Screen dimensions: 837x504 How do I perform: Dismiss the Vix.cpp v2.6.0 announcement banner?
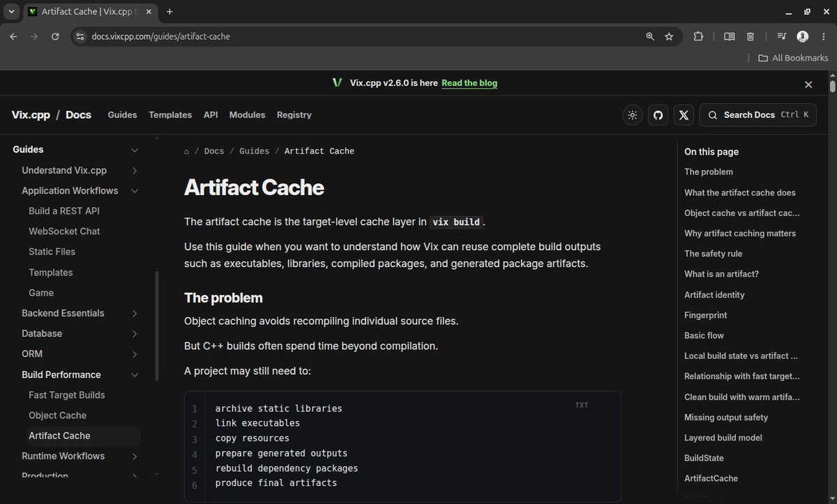pos(808,84)
